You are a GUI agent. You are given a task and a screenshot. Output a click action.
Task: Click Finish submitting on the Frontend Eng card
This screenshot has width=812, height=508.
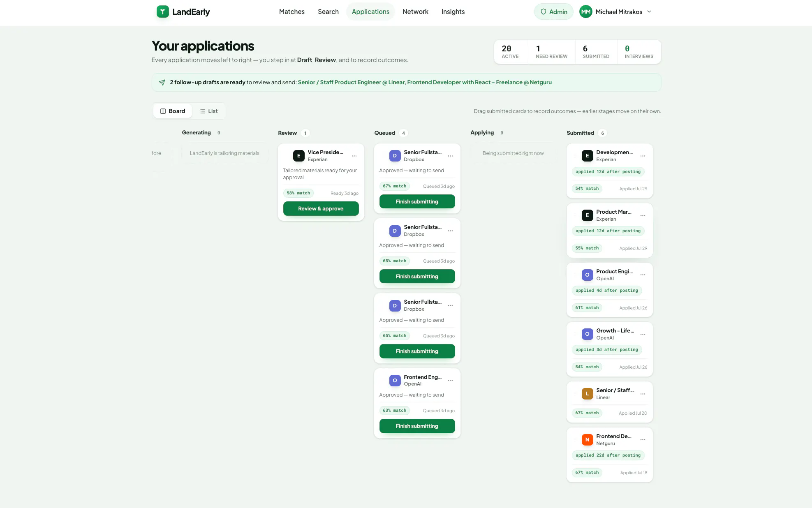(x=417, y=426)
